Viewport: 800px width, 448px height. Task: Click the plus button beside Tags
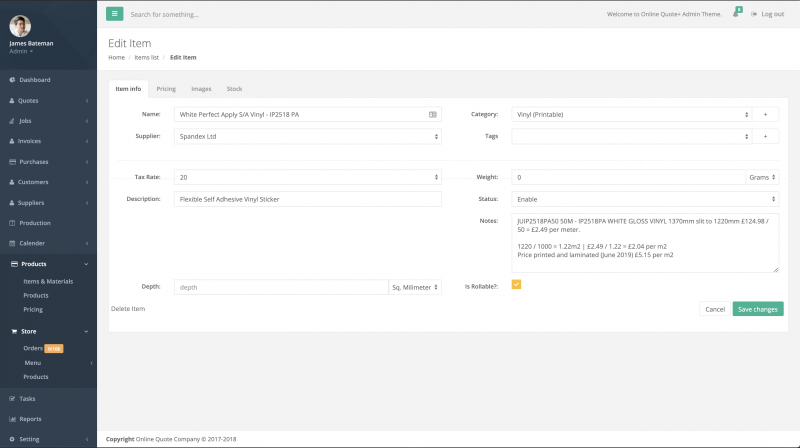tap(765, 136)
